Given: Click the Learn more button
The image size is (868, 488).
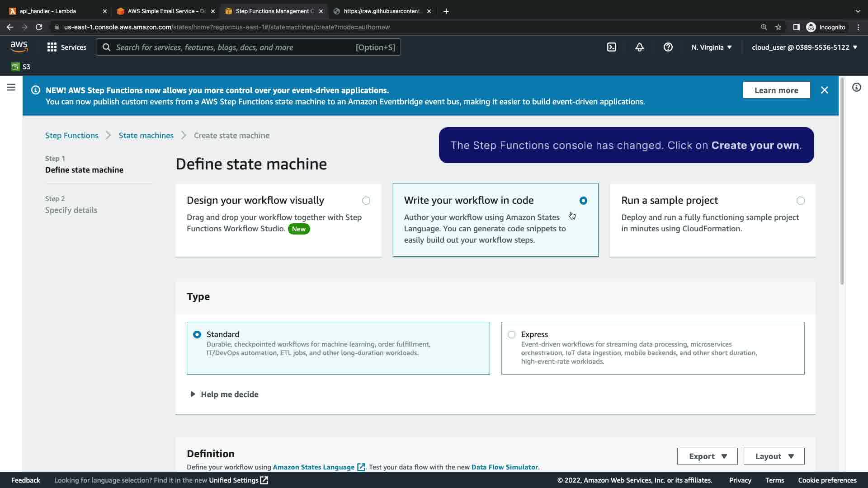Looking at the screenshot, I should click(776, 90).
